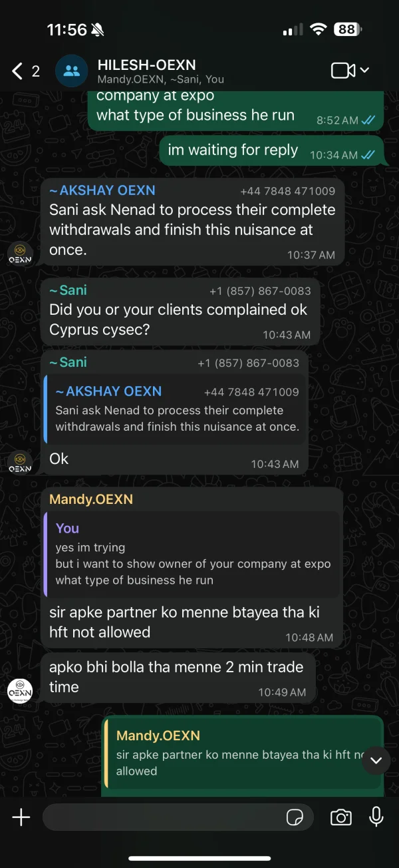Expand the call options chevron

(364, 71)
